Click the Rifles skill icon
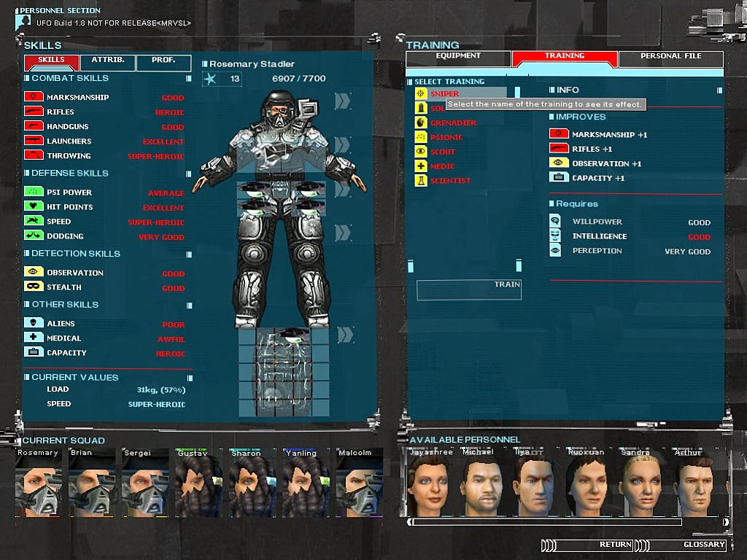Screen dimensions: 747x560 pos(34,112)
